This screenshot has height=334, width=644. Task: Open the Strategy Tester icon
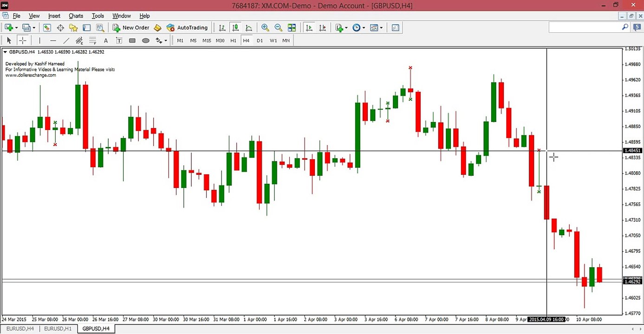[x=100, y=28]
